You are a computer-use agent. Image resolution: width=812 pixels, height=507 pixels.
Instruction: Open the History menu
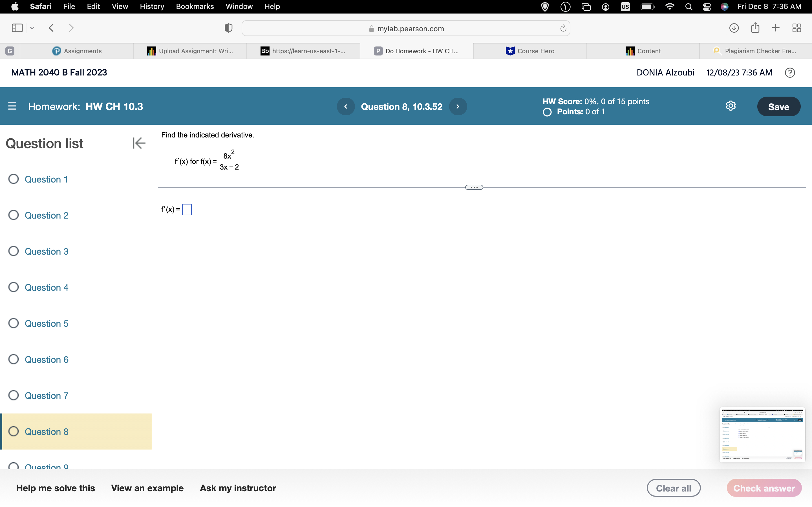152,6
